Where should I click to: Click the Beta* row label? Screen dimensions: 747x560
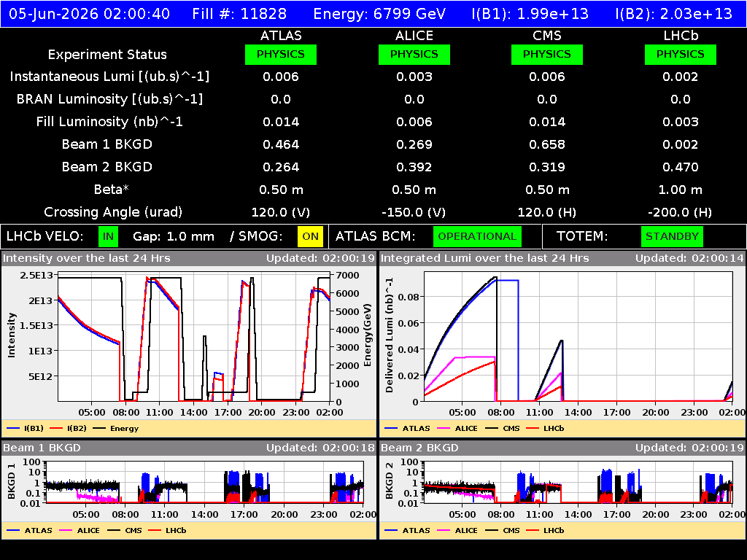(x=112, y=190)
